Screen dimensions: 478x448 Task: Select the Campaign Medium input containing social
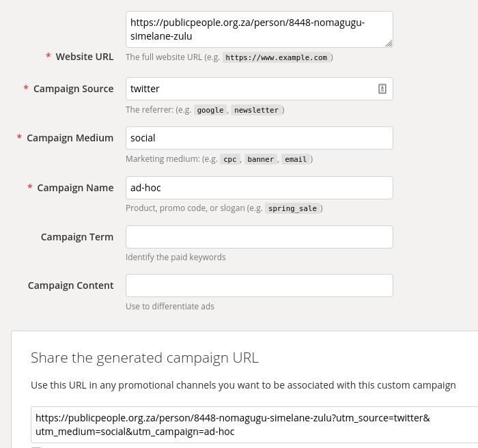pyautogui.click(x=259, y=138)
